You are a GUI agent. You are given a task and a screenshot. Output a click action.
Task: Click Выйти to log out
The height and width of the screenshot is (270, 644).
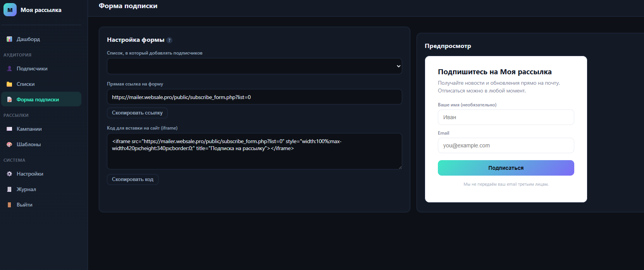click(x=41, y=205)
